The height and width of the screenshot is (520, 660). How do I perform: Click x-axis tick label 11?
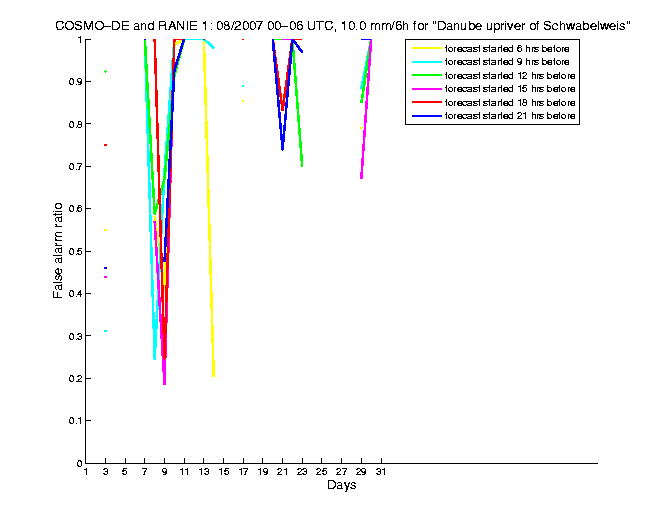[184, 472]
